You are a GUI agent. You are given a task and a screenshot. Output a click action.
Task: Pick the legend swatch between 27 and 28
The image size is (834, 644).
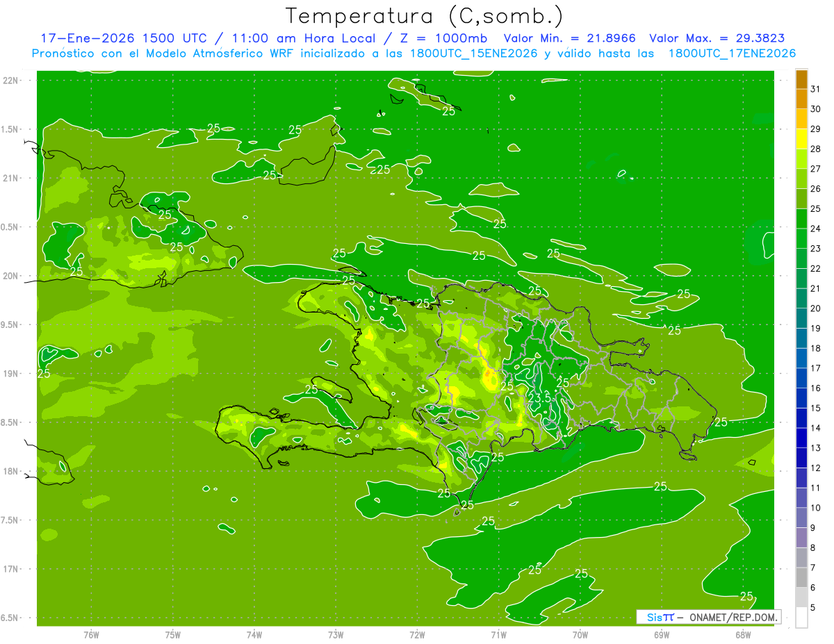(x=801, y=159)
